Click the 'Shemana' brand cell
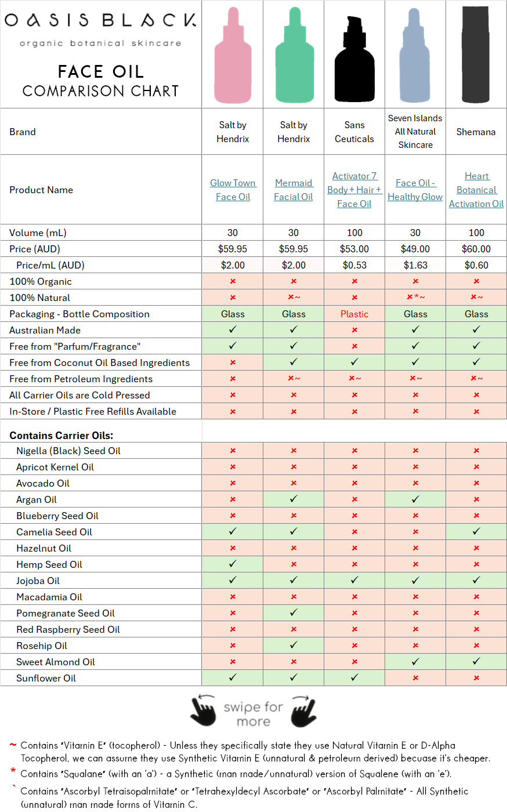This screenshot has width=507, height=812. coord(476,132)
